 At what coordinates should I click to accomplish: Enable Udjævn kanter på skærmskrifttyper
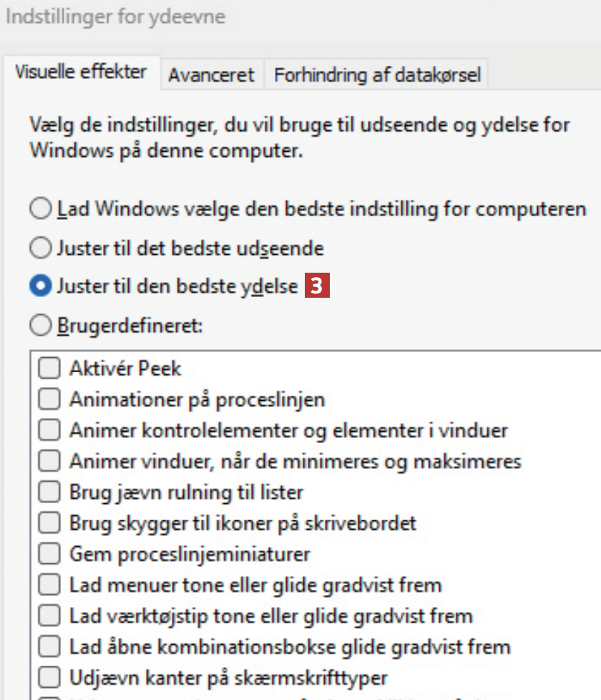49,677
